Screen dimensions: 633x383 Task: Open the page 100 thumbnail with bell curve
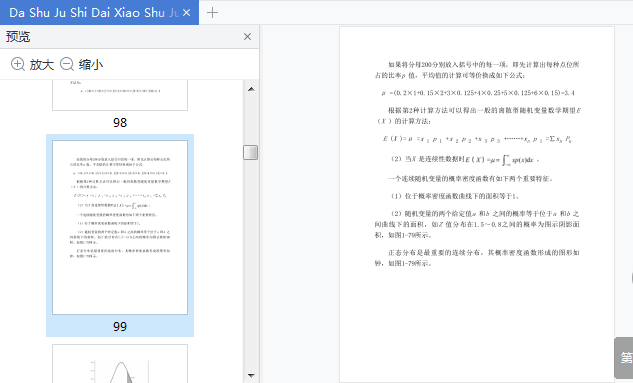click(120, 364)
